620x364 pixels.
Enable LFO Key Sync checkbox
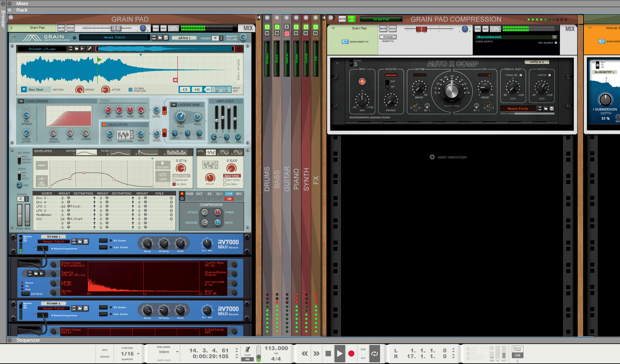point(225,180)
